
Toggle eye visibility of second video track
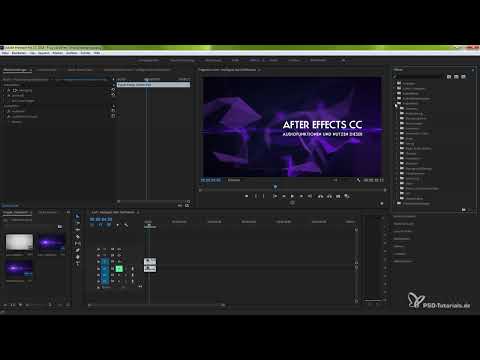click(119, 256)
